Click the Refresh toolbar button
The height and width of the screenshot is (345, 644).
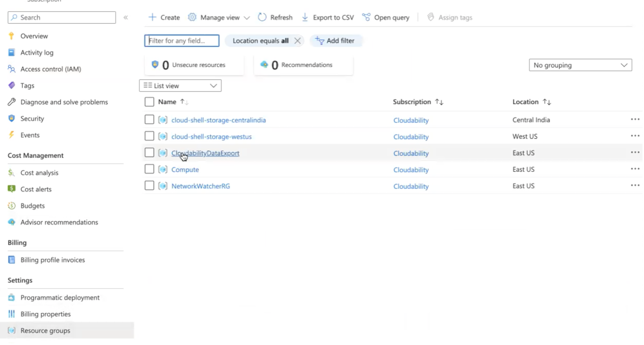(275, 17)
